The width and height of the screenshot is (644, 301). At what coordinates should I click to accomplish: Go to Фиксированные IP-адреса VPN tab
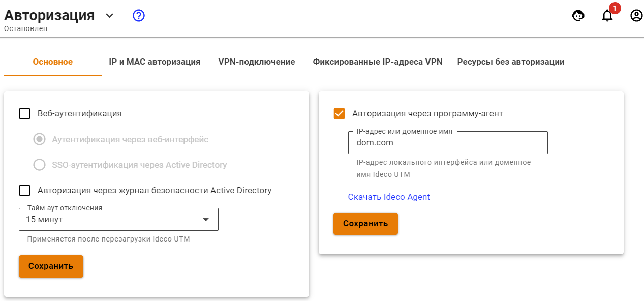[378, 62]
